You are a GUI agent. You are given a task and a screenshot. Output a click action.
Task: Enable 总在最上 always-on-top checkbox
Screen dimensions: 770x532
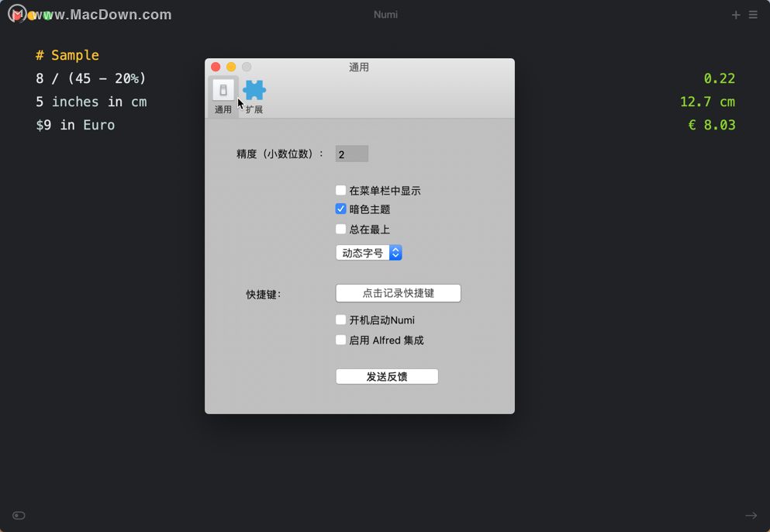tap(340, 229)
